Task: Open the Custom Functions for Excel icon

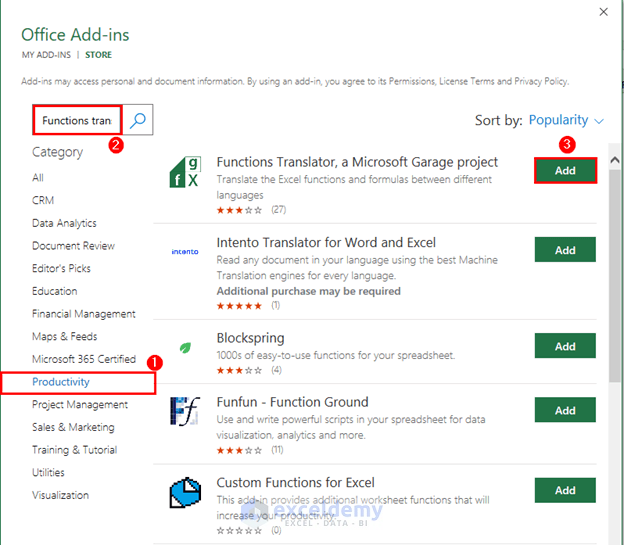Action: click(x=185, y=492)
